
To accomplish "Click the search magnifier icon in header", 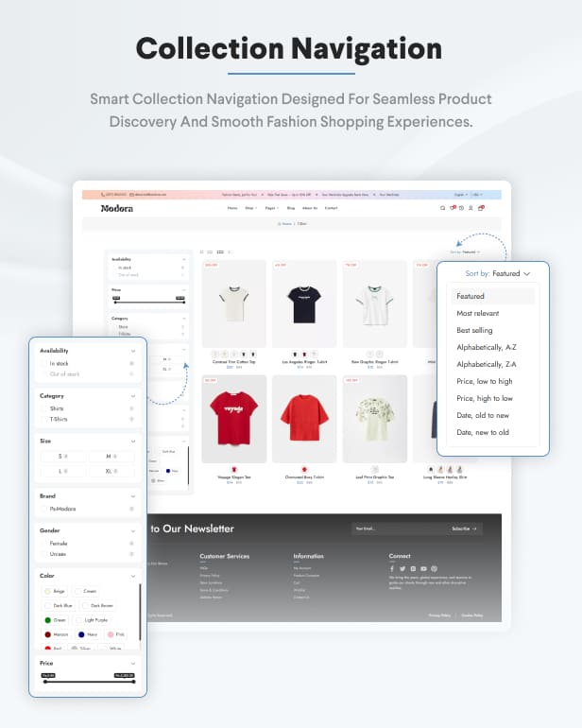I will (442, 208).
